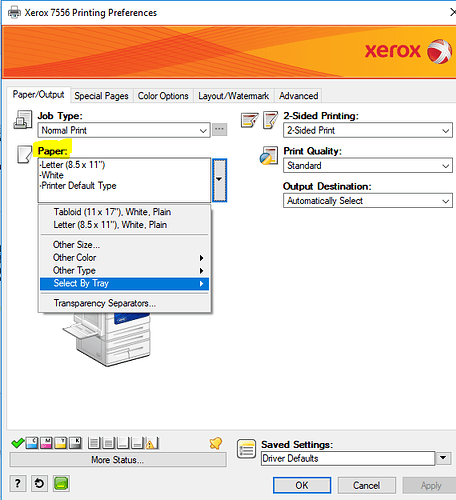Screen dimensions: 456x500
Task: Click the third paper tray status icon
Action: point(123,443)
